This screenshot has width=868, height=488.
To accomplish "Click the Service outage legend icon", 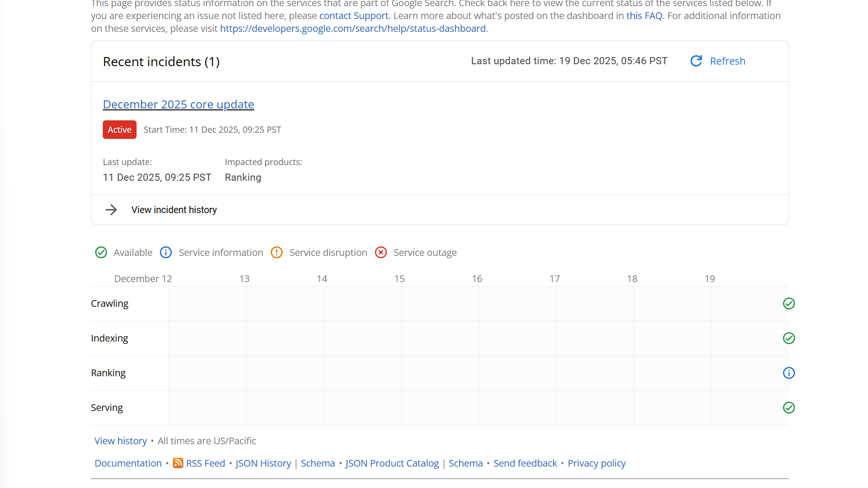I will pos(381,253).
